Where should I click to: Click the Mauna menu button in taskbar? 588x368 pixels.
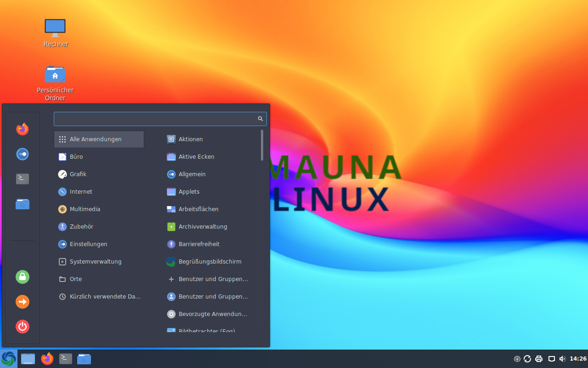click(9, 359)
